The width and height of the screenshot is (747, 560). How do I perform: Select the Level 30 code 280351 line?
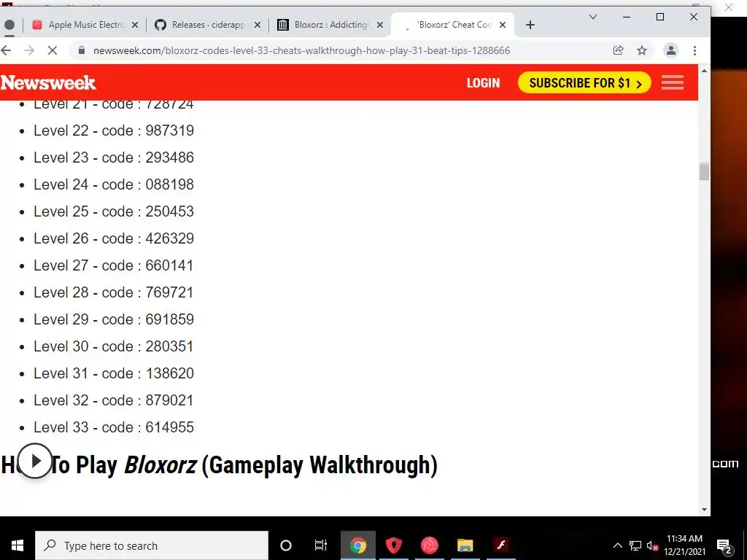pos(113,346)
